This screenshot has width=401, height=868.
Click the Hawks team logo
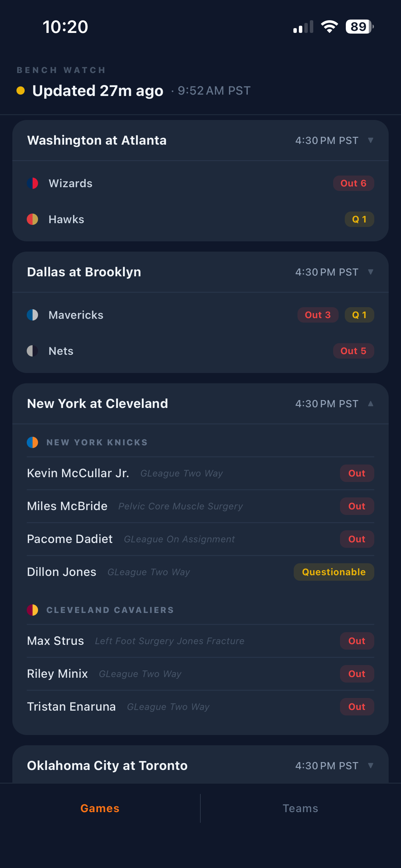point(33,219)
